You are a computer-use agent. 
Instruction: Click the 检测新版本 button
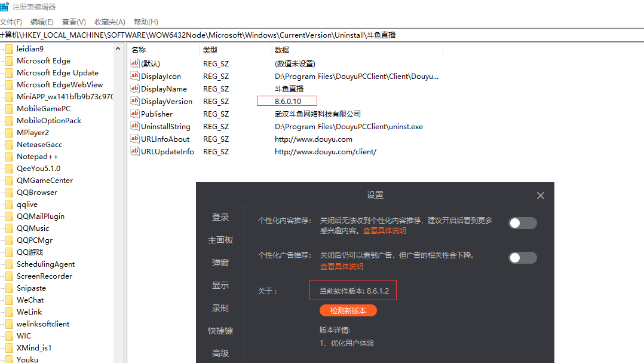point(348,311)
